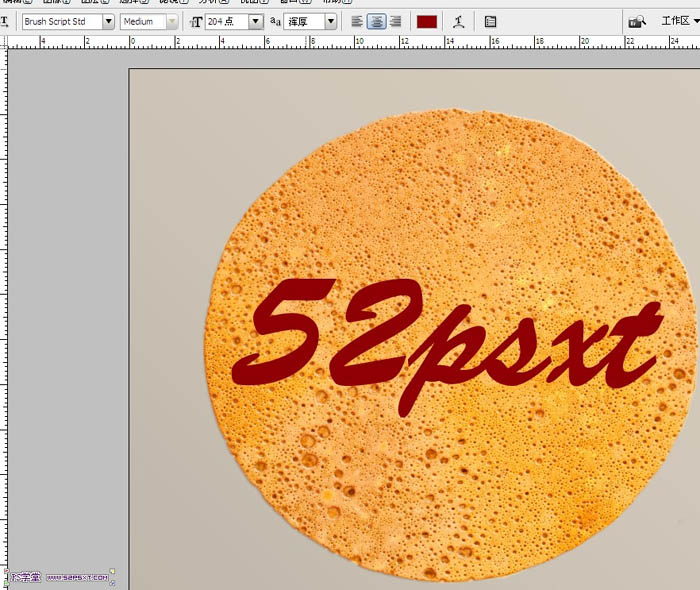This screenshot has height=590, width=700.
Task: Click the anti-aliasing aa icon
Action: click(x=275, y=21)
